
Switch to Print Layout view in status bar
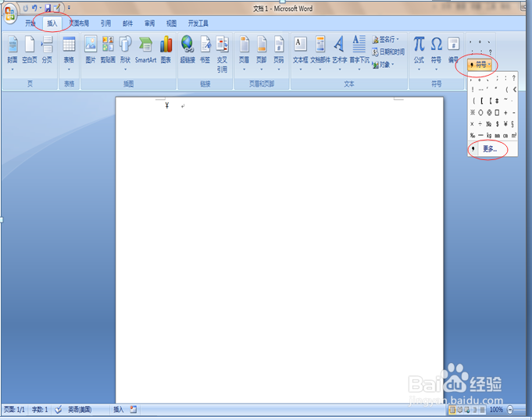point(452,410)
